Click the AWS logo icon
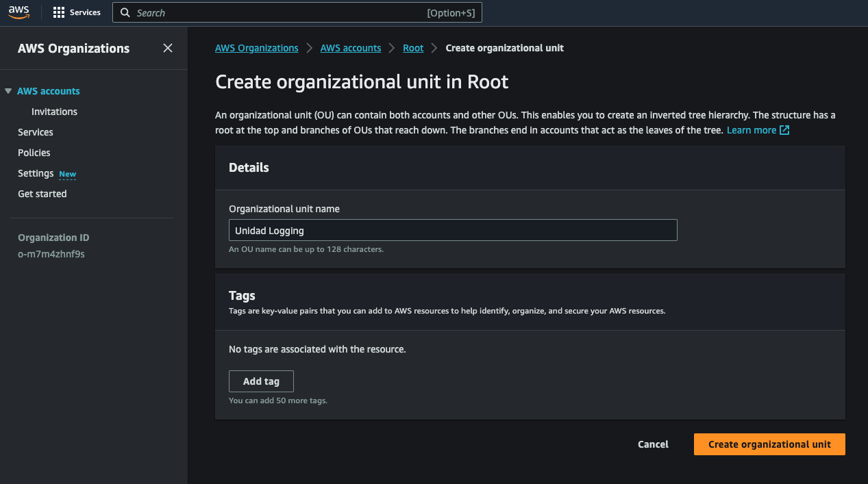 (18, 12)
